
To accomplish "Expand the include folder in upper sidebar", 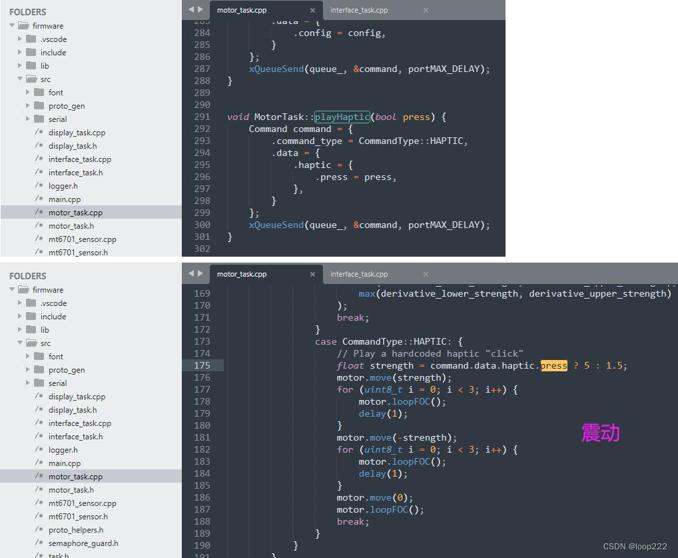I will click(20, 52).
